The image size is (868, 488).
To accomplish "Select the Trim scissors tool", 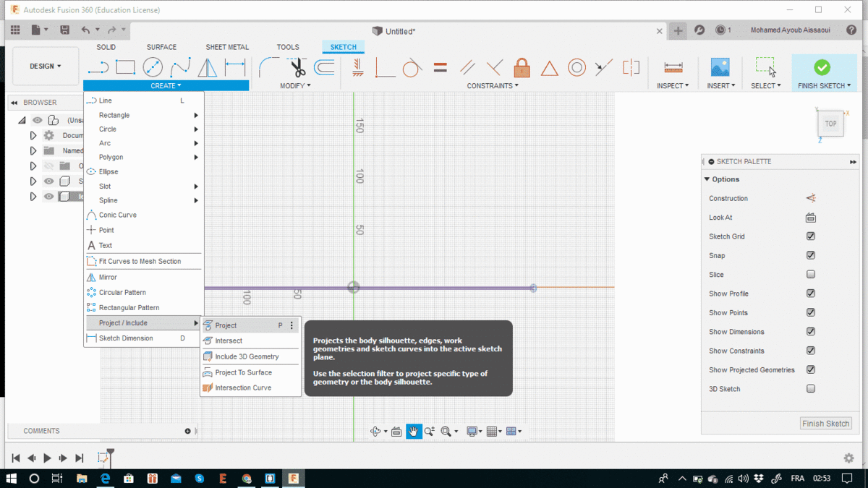I will pyautogui.click(x=297, y=68).
